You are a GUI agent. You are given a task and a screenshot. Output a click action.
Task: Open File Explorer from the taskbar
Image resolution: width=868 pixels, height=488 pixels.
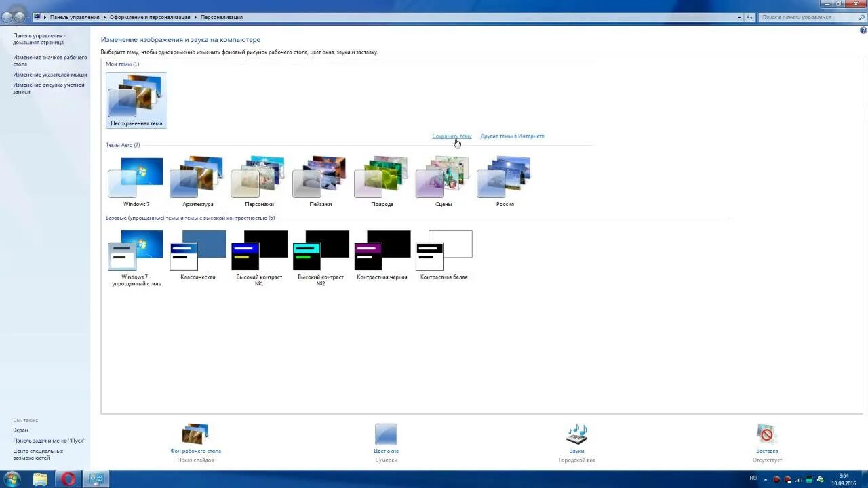[40, 479]
